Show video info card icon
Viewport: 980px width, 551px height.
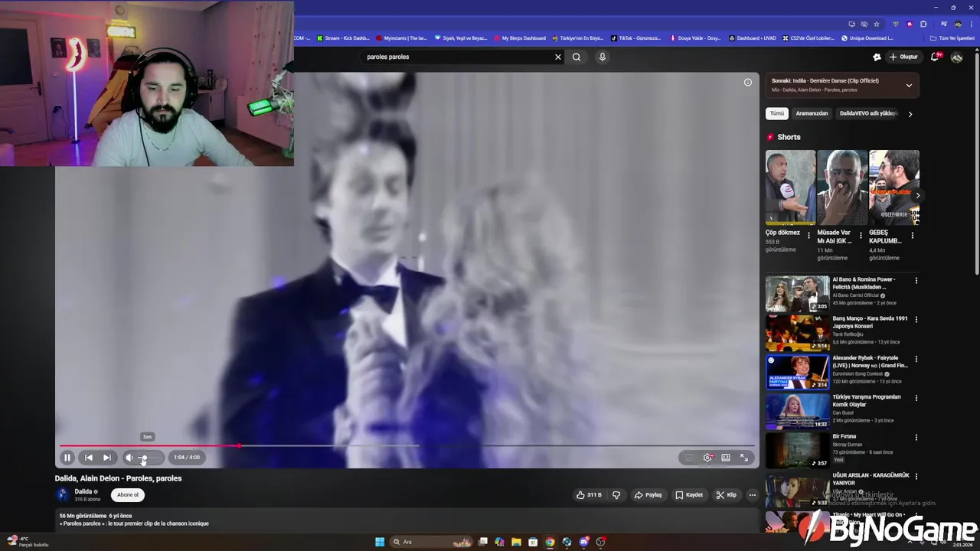coord(748,83)
